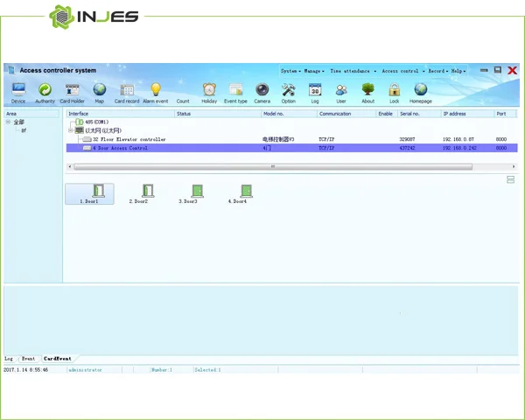Switch to the Log tab

click(10, 359)
